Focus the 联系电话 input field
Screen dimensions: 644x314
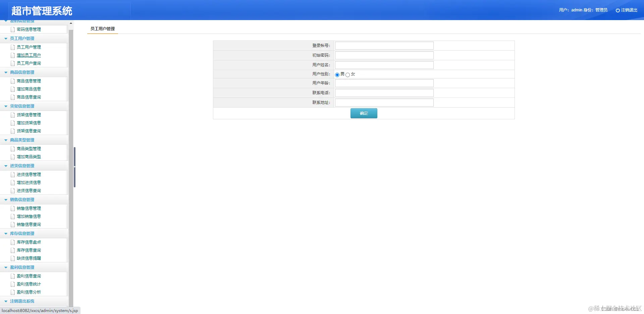384,93
